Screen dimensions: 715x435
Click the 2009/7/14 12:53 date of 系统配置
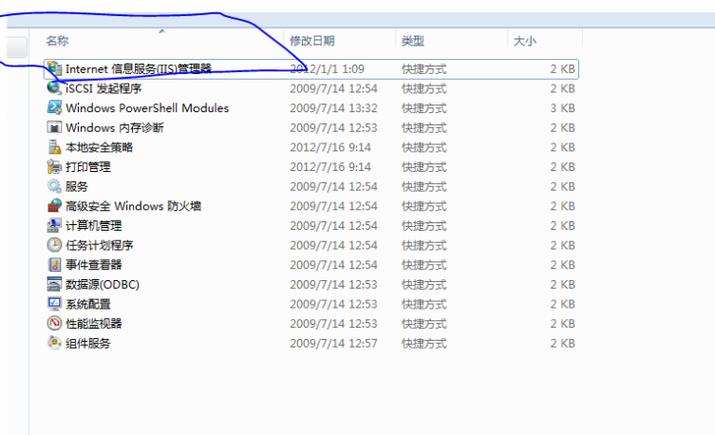[x=334, y=304]
